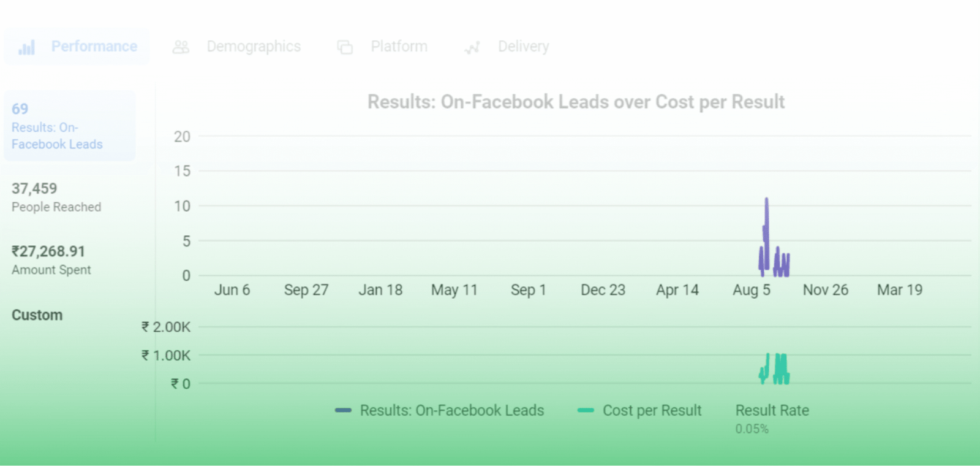Toggle the Cost per Result series off
980x466 pixels.
tap(652, 411)
